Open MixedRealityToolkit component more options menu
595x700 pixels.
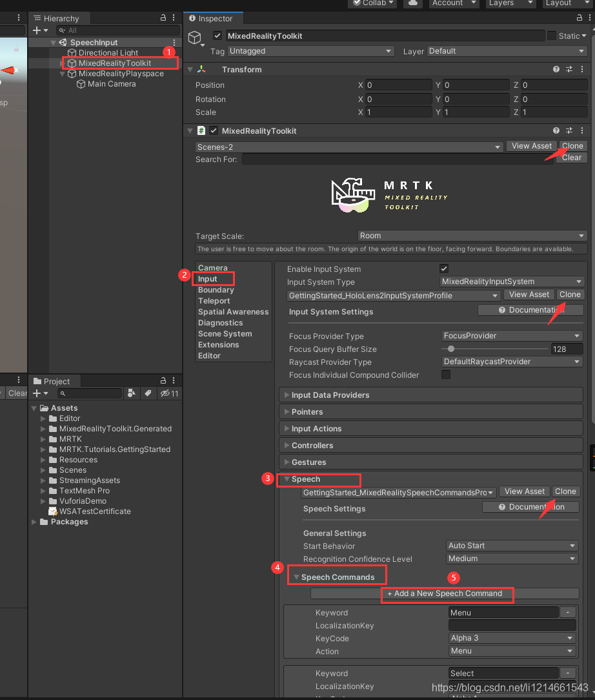[582, 130]
